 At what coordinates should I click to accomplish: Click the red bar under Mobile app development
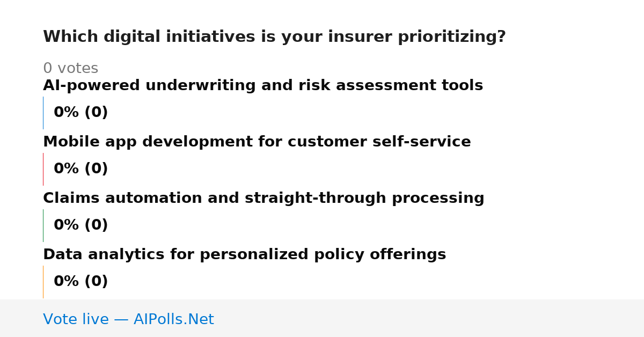(43, 169)
